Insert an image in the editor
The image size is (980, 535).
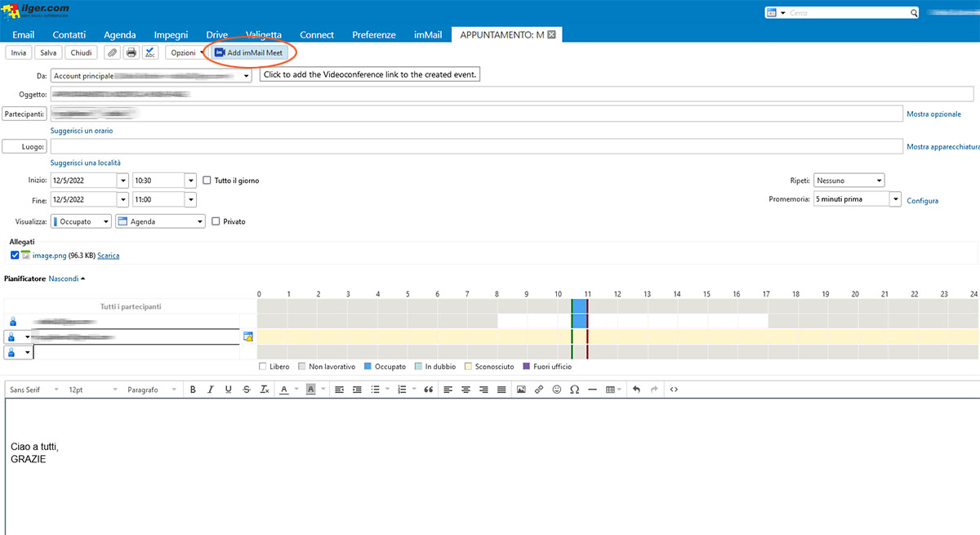coord(521,390)
